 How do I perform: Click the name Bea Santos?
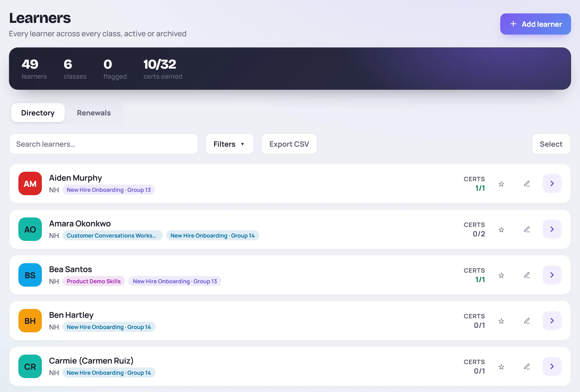[x=71, y=269]
